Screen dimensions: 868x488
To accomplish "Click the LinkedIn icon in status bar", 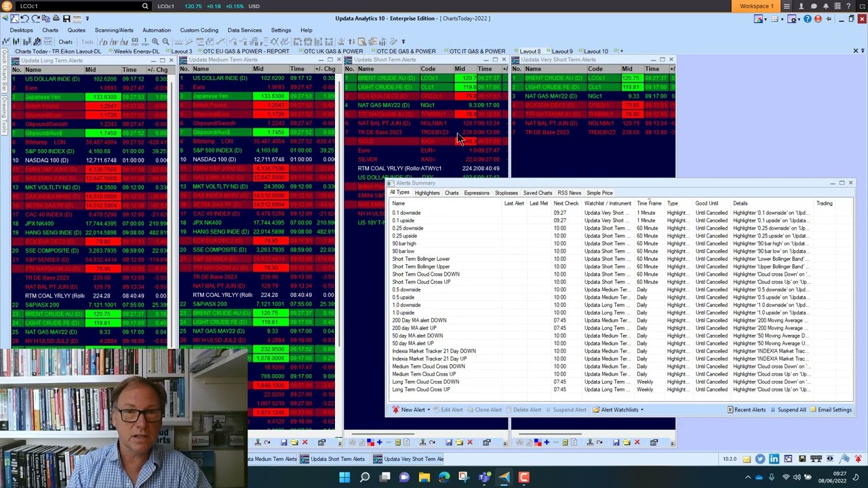I will point(774,459).
